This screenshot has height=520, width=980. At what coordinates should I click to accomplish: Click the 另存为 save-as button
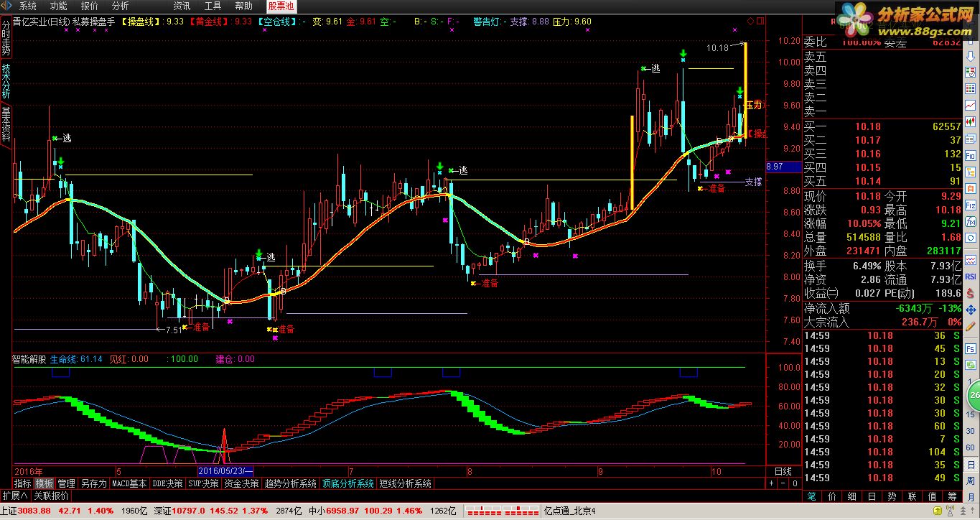tap(94, 483)
